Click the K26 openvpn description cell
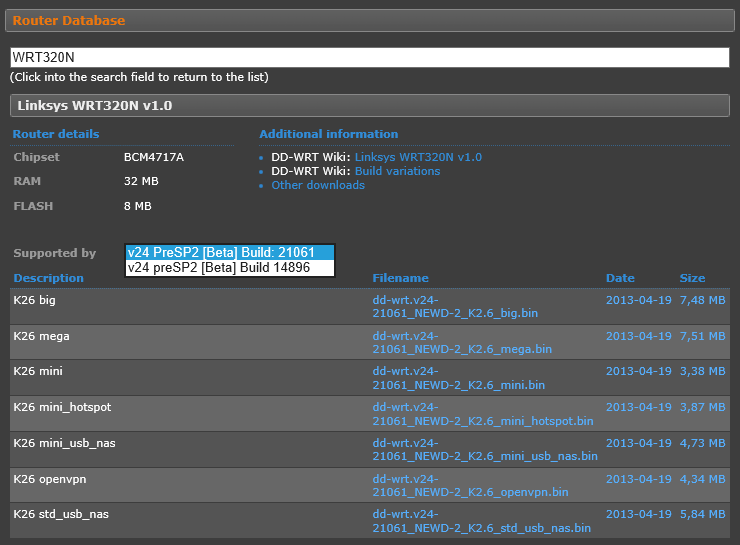 click(50, 479)
